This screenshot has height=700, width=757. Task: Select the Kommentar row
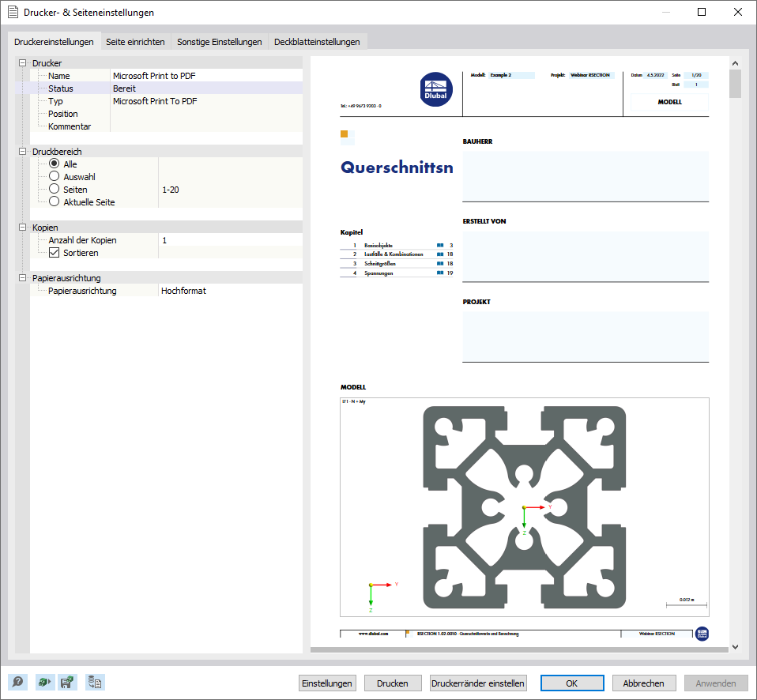pyautogui.click(x=167, y=126)
